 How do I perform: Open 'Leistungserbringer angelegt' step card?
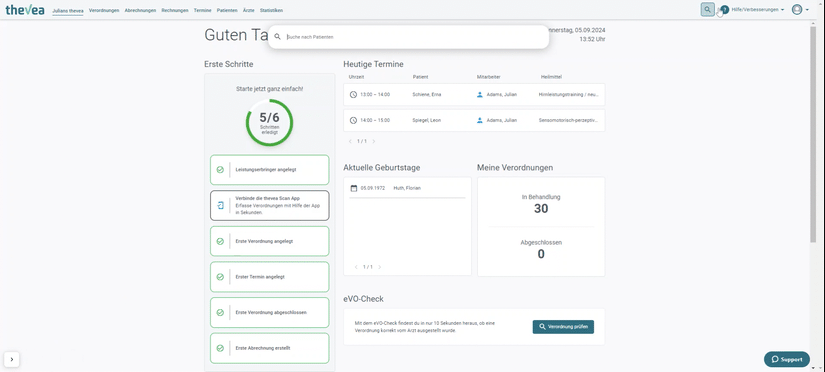pos(269,169)
